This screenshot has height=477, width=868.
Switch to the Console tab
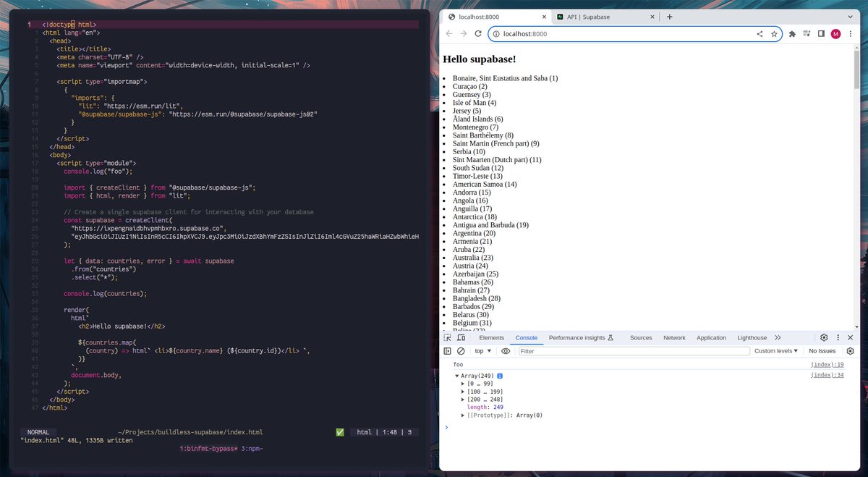pos(527,338)
